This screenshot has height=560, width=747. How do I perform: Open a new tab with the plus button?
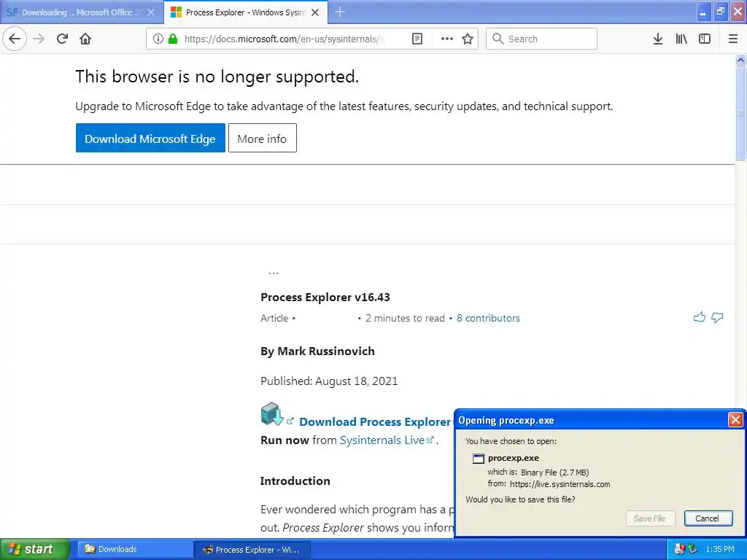click(340, 12)
